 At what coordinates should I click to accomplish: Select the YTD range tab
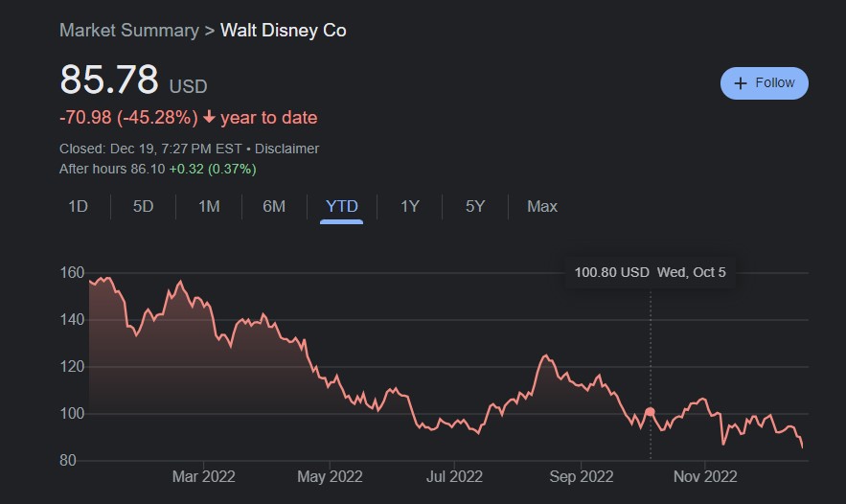(x=341, y=206)
